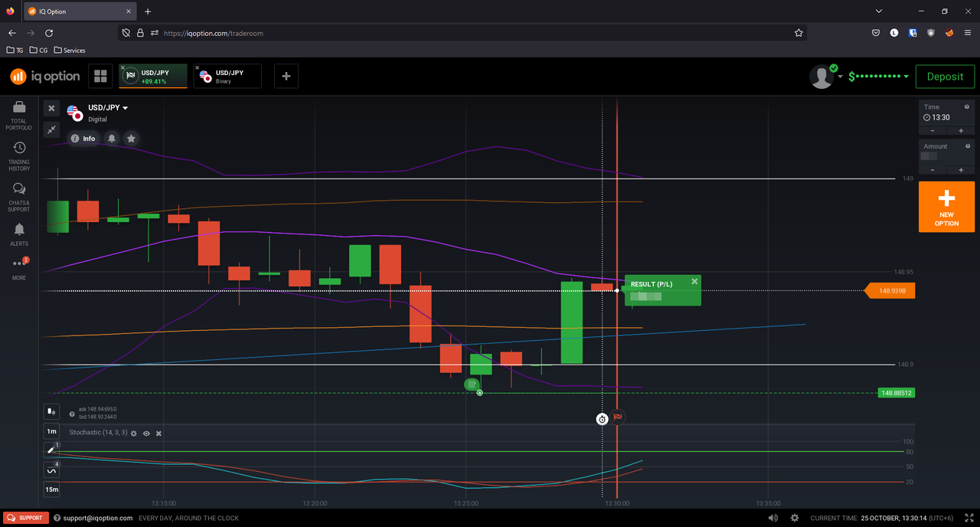Click the IQ Option logo
The height and width of the screenshot is (527, 980).
tap(45, 77)
